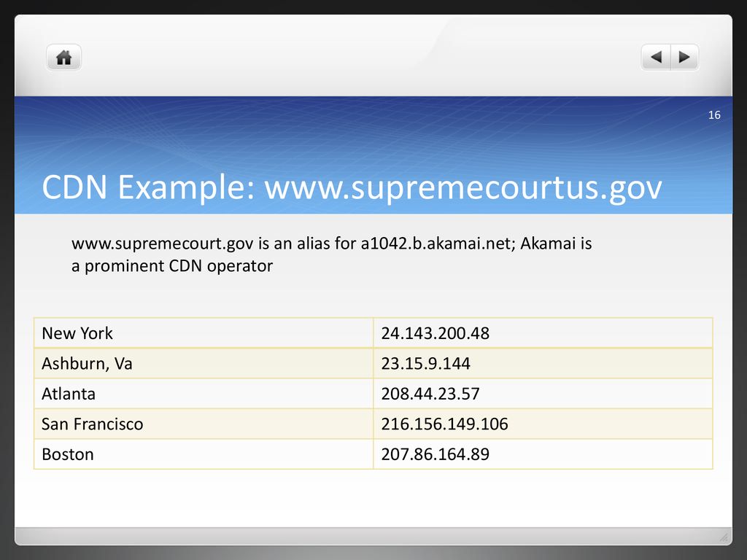Select the Atlanta table cell

(204, 393)
